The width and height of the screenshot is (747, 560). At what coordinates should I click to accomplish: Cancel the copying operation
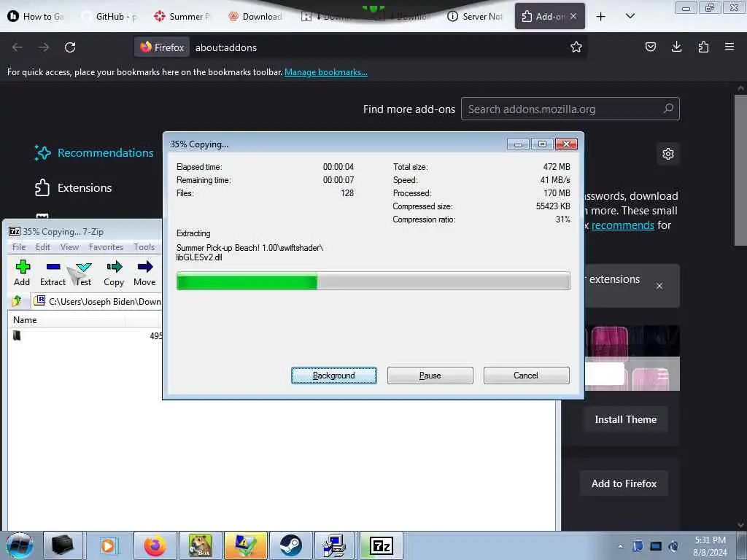click(526, 376)
